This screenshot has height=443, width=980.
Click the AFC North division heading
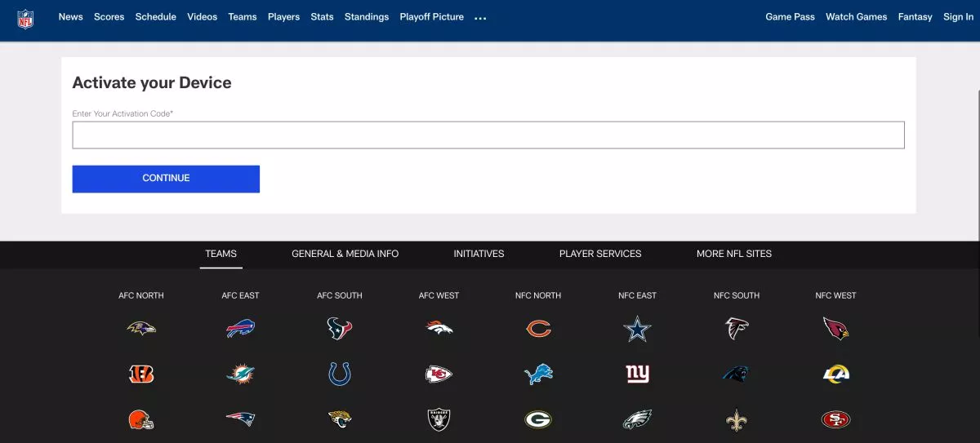pos(141,295)
